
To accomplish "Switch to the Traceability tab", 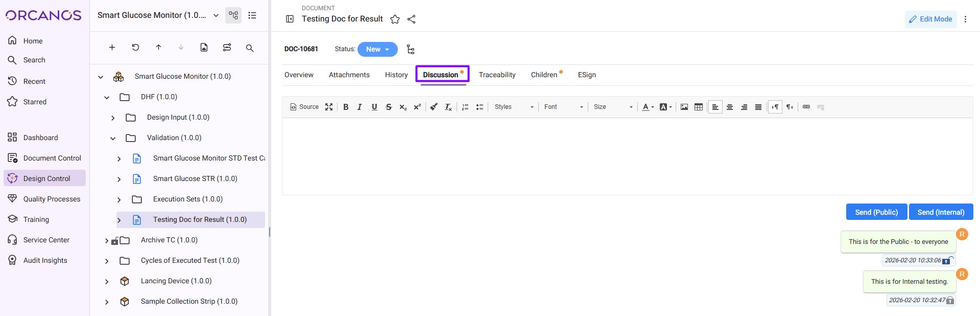I will click(497, 75).
